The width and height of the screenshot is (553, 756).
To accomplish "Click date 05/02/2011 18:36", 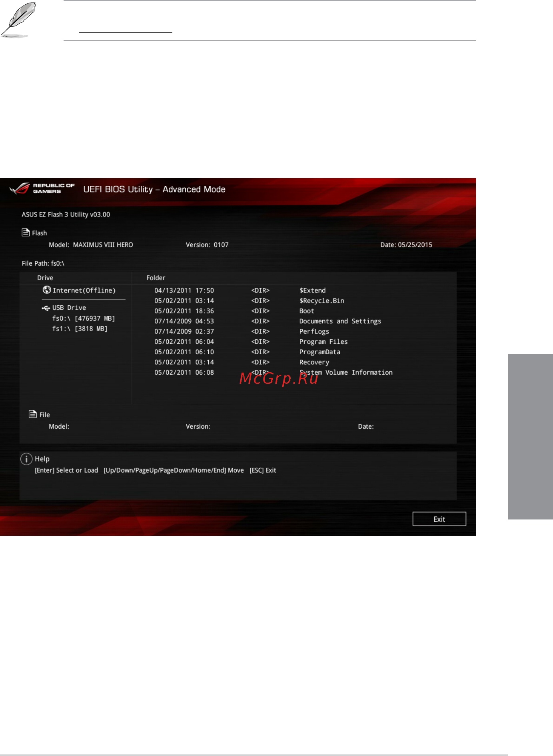I will point(184,311).
